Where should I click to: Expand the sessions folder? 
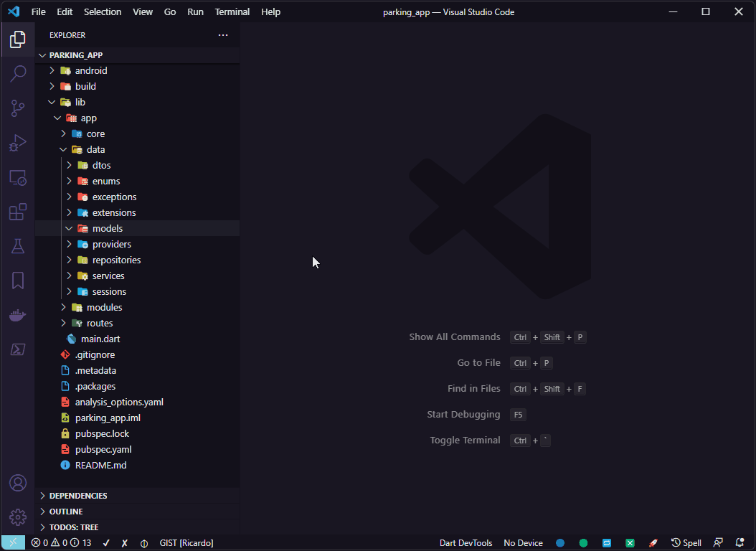pyautogui.click(x=70, y=292)
